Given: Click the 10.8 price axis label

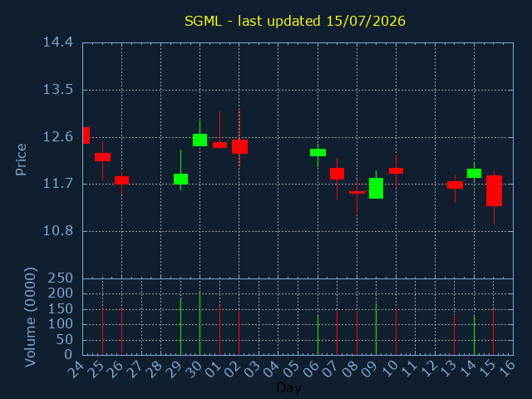Looking at the screenshot, I should tap(58, 231).
